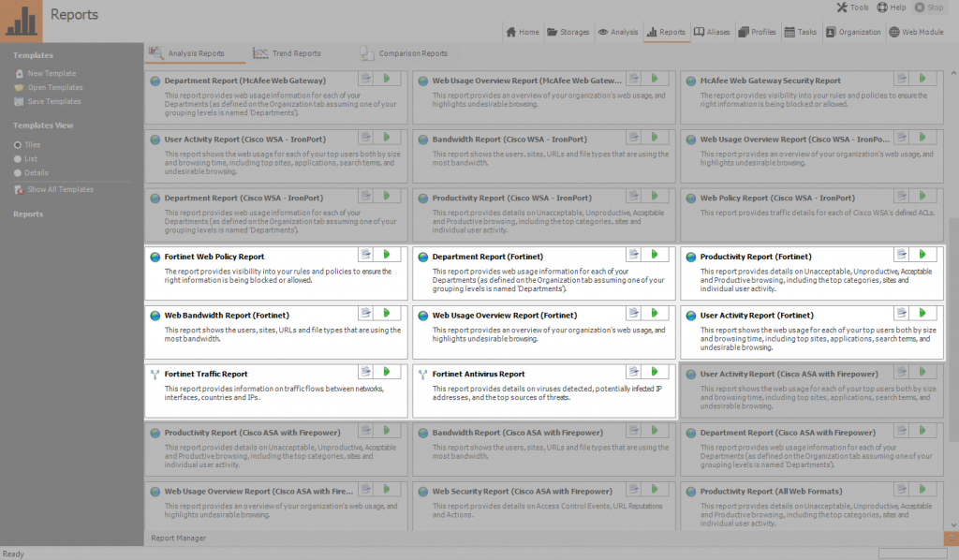
Task: Select the Details templates view
Action: (x=31, y=173)
